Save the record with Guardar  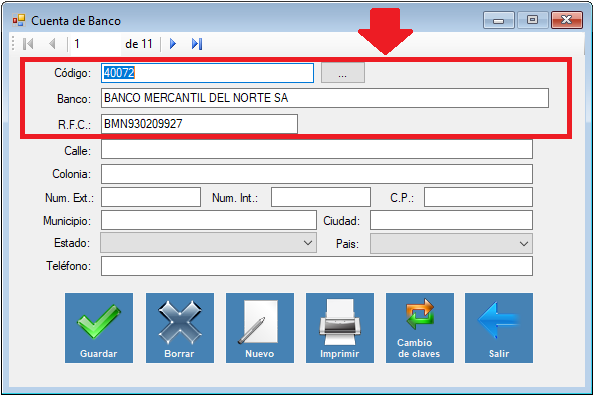click(99, 328)
